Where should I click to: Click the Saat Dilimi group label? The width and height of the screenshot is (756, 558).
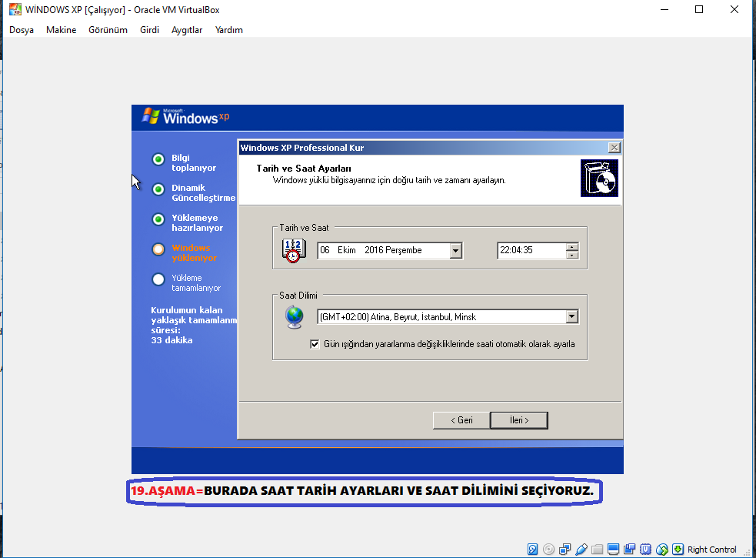point(298,296)
